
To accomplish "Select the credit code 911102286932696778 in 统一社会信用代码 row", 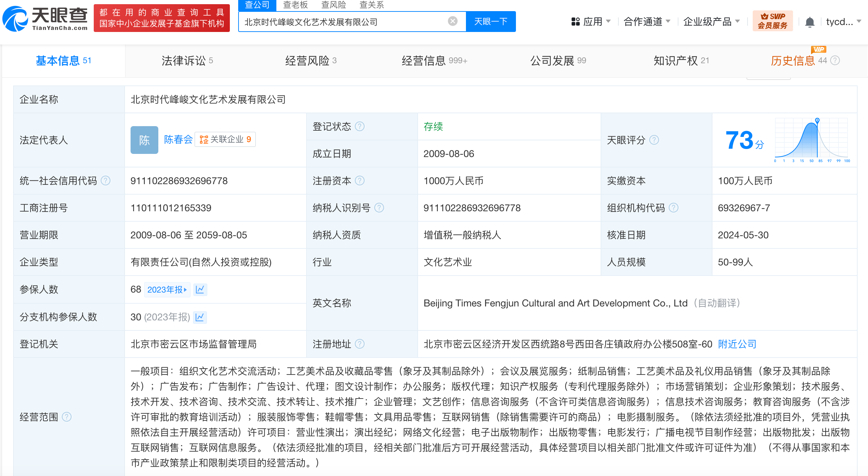I will coord(179,181).
